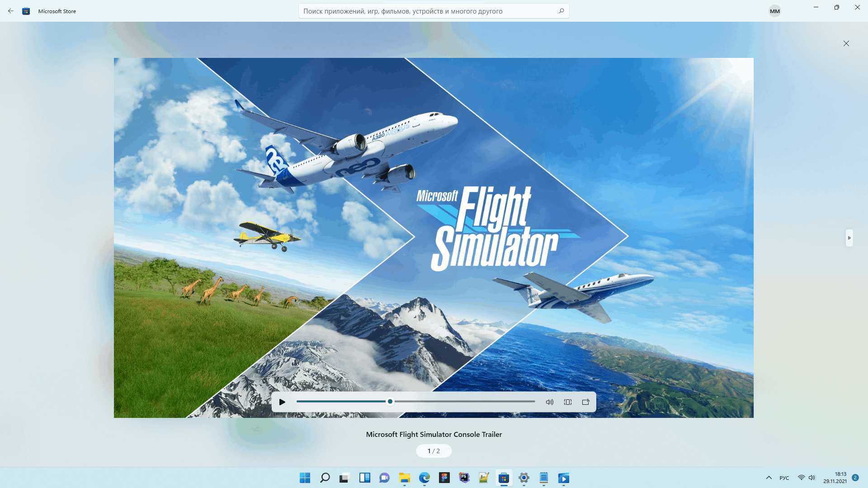Play the Flight Simulator trailer
This screenshot has height=488, width=868.
click(282, 402)
